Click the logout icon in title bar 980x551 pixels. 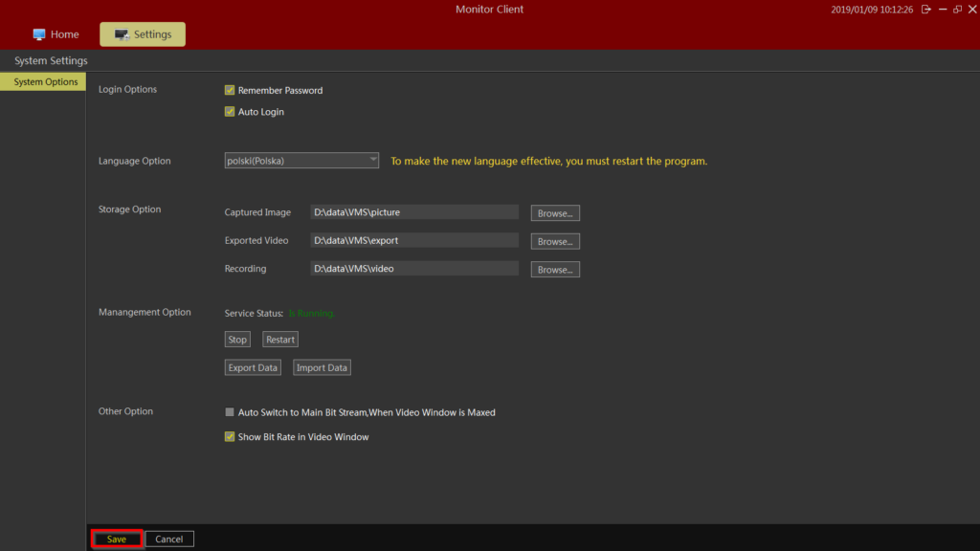(x=925, y=10)
